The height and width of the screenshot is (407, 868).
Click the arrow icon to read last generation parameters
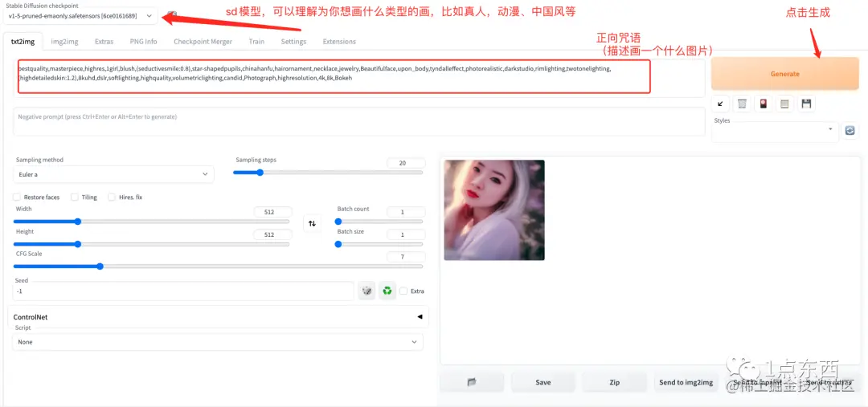[720, 104]
